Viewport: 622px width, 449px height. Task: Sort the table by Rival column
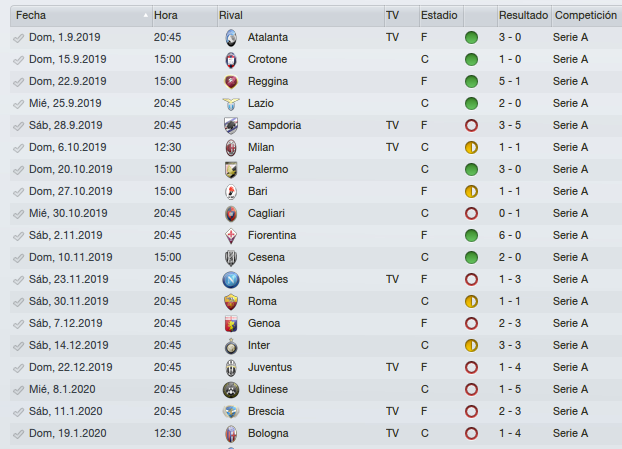(x=301, y=15)
